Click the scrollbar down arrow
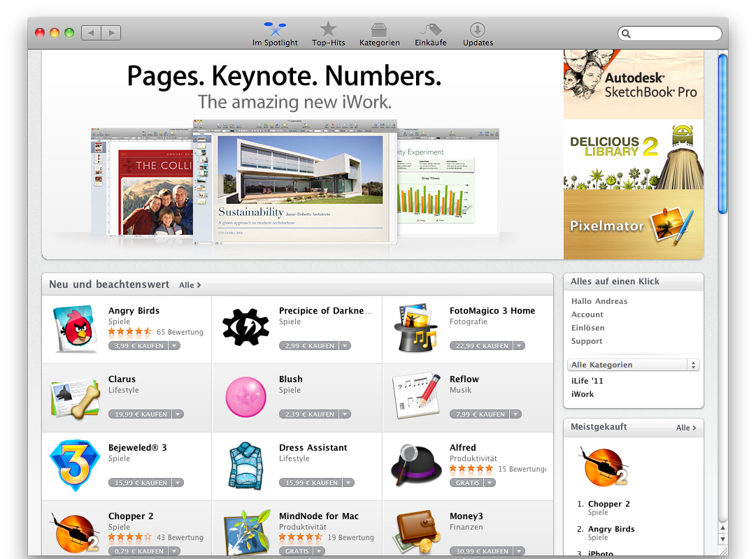The height and width of the screenshot is (559, 756). pos(722,539)
